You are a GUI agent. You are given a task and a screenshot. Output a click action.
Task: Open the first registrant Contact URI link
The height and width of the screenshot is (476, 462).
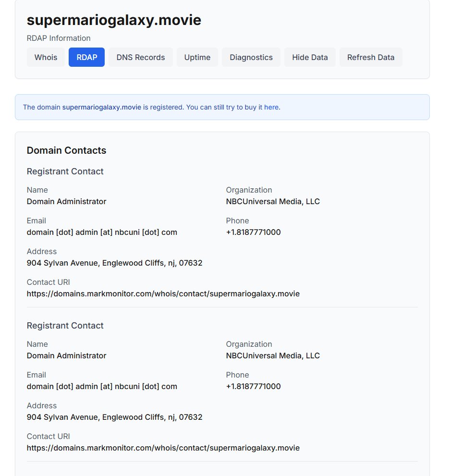pyautogui.click(x=163, y=293)
